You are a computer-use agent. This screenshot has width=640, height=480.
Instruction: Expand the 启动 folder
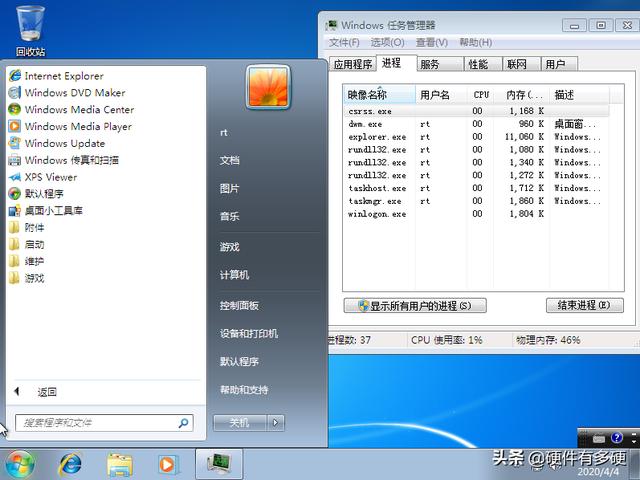[x=27, y=244]
